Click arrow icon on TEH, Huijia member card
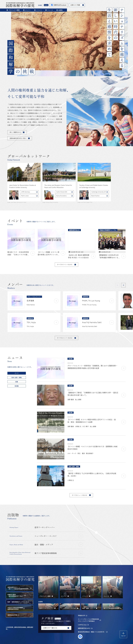Image resolution: width=133 pixels, height=644 pixels. click(56, 322)
